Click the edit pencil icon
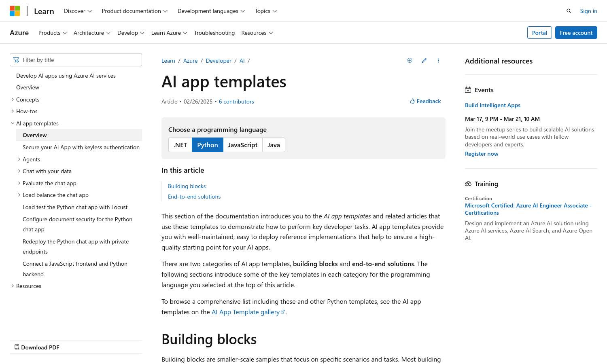This screenshot has height=364, width=607. pos(424,61)
